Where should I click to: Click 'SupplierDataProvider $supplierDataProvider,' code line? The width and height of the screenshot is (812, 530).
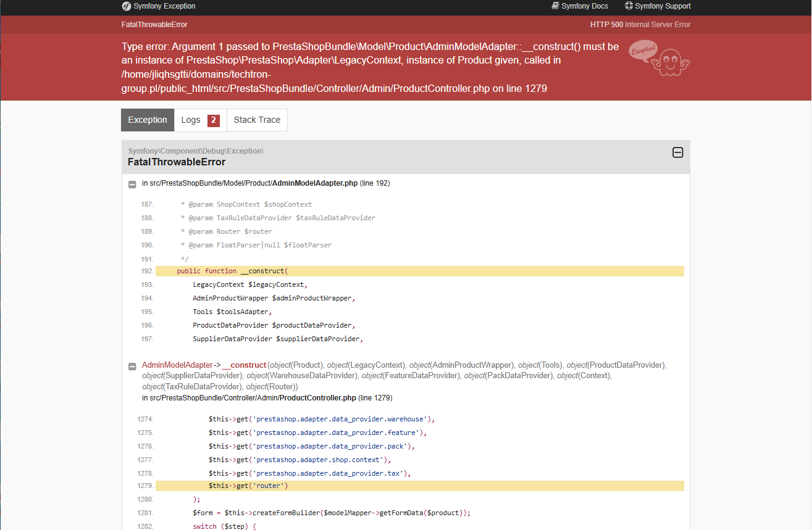click(278, 339)
